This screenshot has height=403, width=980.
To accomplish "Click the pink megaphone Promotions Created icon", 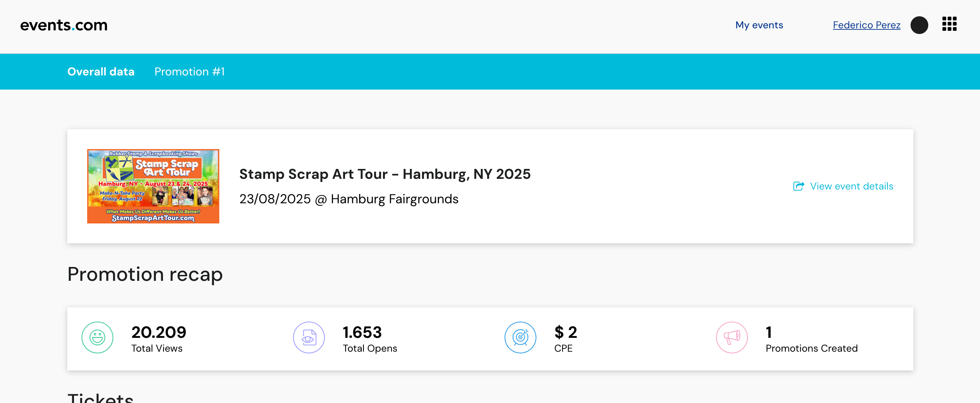I will pyautogui.click(x=732, y=337).
